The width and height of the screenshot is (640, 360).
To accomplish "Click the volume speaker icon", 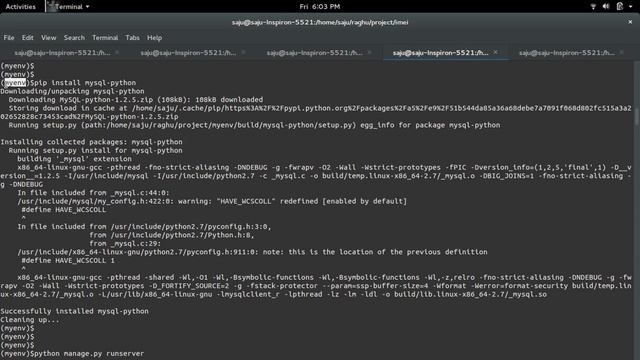I will (606, 7).
